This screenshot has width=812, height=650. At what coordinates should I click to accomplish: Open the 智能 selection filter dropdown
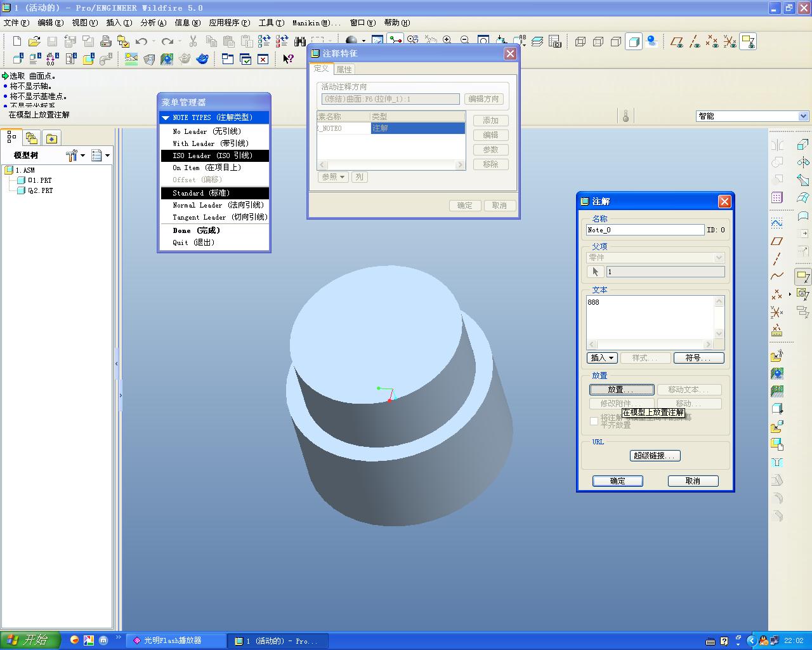pyautogui.click(x=803, y=116)
